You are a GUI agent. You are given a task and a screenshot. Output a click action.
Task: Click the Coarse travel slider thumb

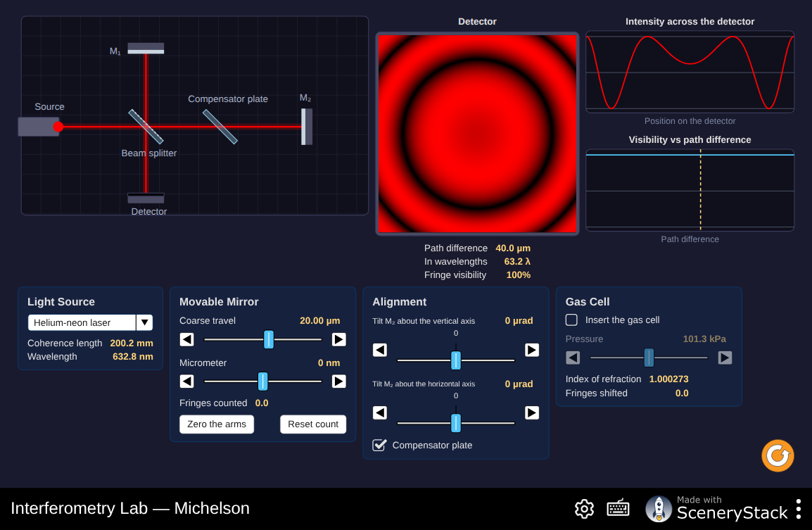(268, 339)
